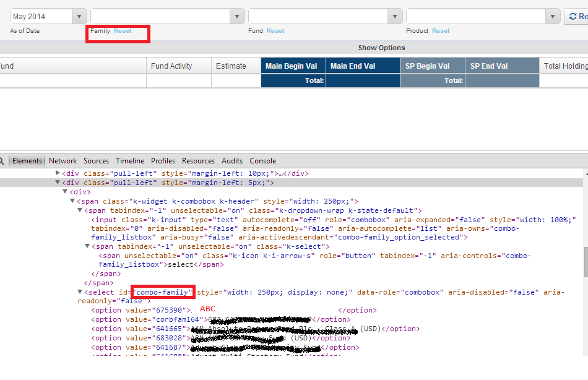588x380 pixels.
Task: Collapse the k-widget k-combobox span node
Action: coord(72,202)
